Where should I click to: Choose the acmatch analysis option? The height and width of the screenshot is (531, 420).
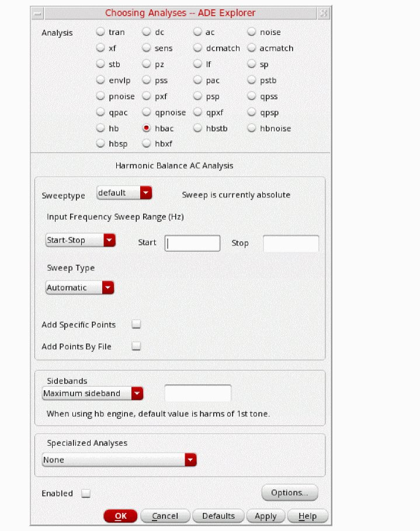click(251, 48)
